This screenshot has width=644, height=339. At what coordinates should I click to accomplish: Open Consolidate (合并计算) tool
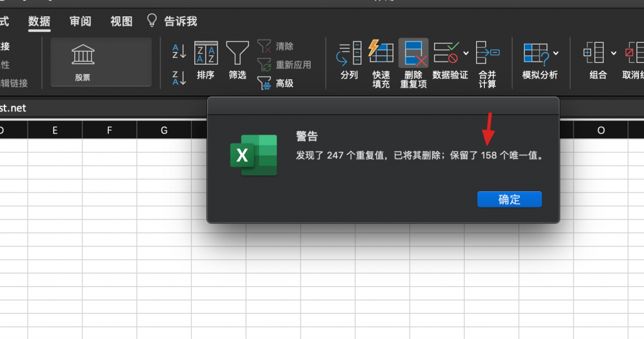click(x=487, y=61)
